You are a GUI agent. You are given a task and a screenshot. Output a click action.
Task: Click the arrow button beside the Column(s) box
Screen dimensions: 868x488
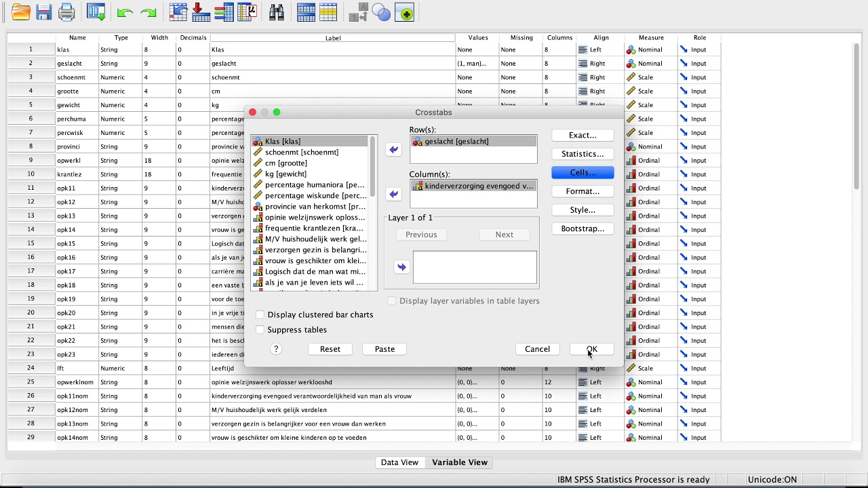394,195
